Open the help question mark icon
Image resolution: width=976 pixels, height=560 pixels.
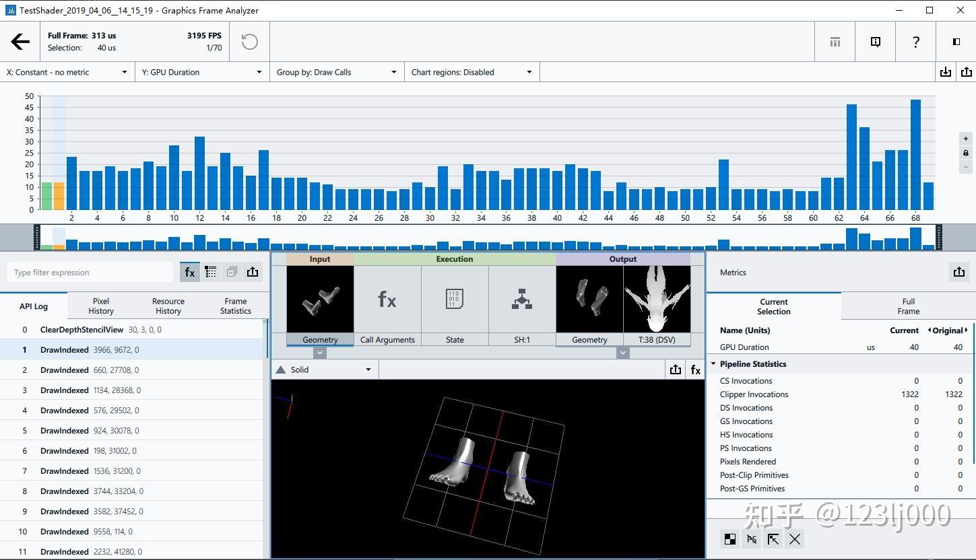[x=915, y=42]
